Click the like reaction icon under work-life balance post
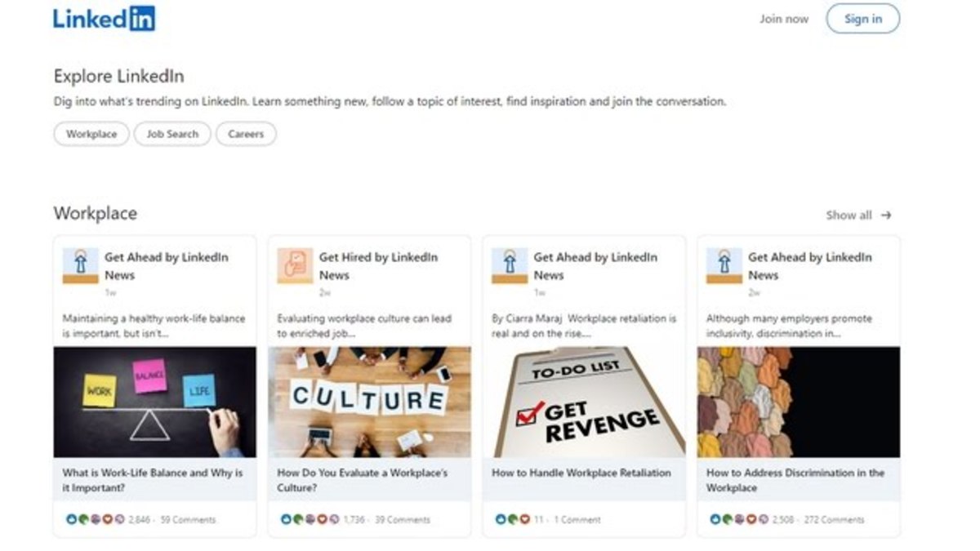 pos(70,518)
